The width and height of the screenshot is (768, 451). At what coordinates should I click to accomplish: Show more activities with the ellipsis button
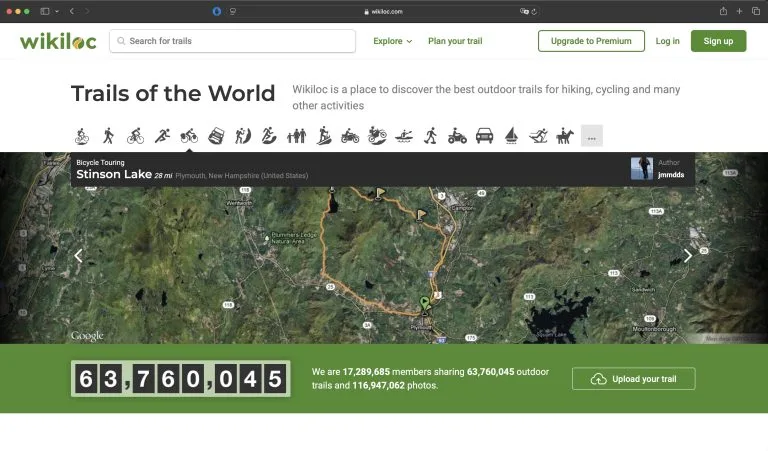coord(592,136)
